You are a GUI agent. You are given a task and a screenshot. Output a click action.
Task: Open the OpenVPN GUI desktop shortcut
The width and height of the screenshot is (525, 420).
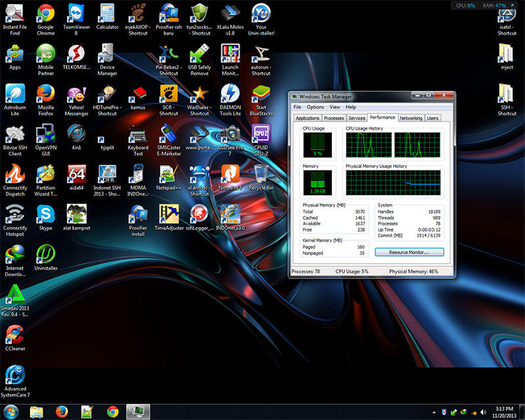[x=46, y=140]
